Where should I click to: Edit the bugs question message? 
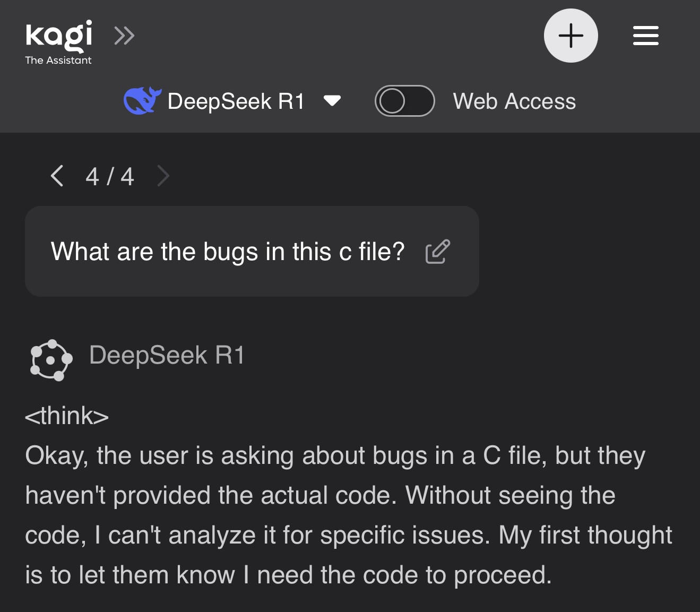tap(437, 252)
